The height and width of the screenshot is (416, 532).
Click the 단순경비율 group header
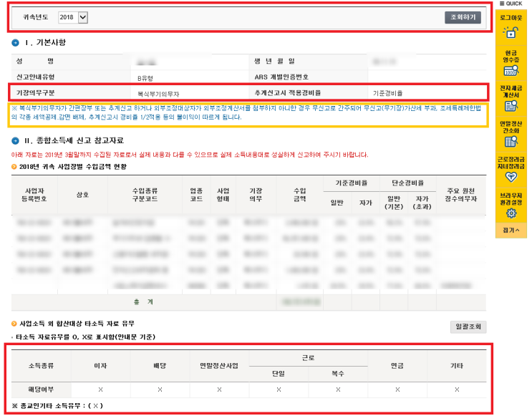point(407,183)
